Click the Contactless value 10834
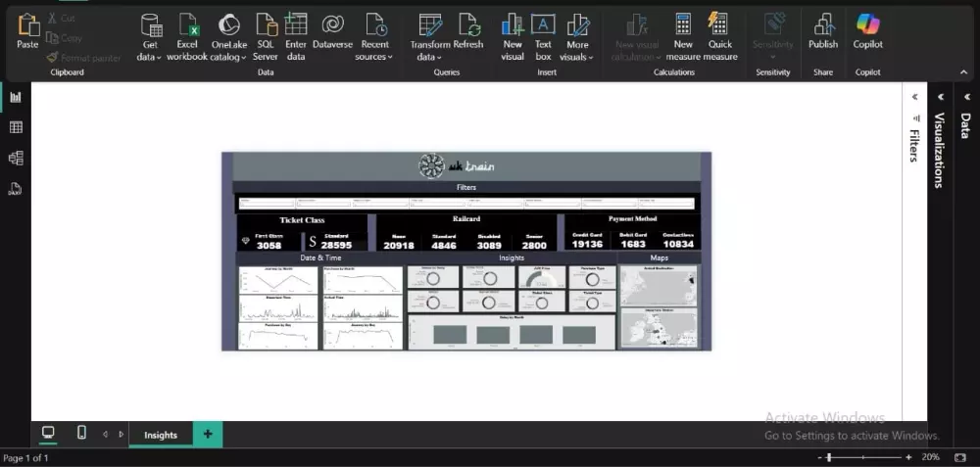 678,244
